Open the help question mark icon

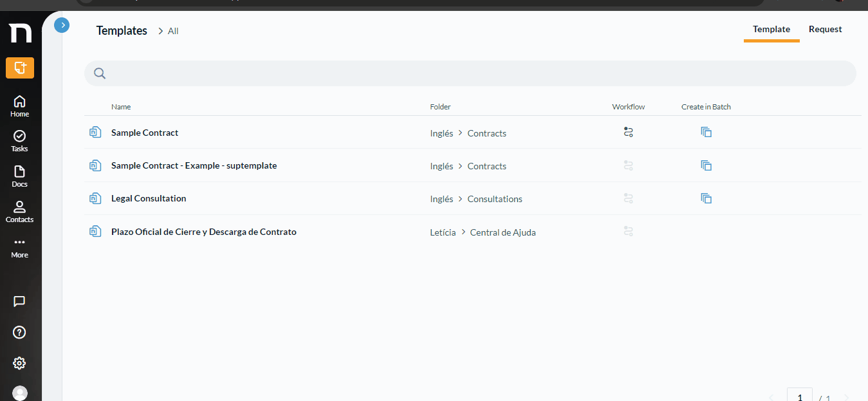[x=19, y=332]
